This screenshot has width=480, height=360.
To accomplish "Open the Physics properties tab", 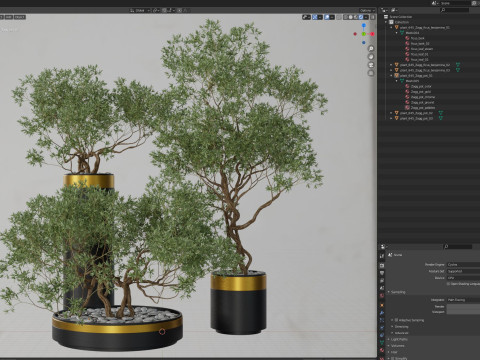I will click(x=382, y=328).
